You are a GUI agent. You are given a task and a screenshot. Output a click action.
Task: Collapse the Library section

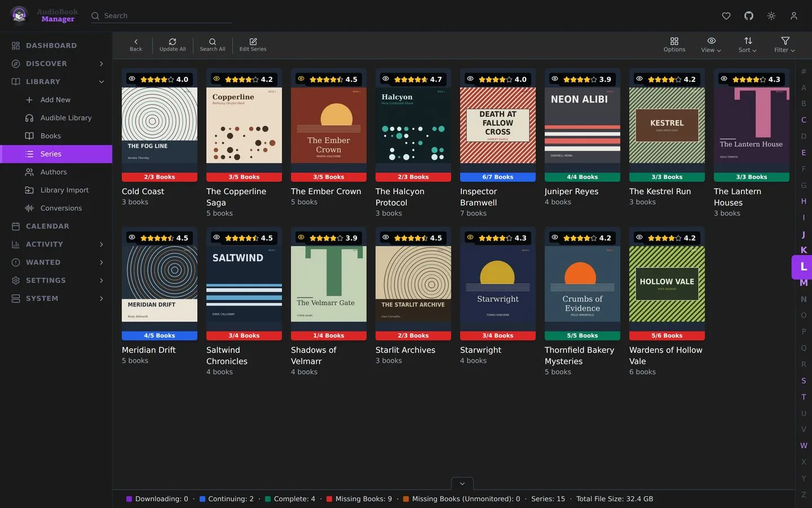click(56, 82)
